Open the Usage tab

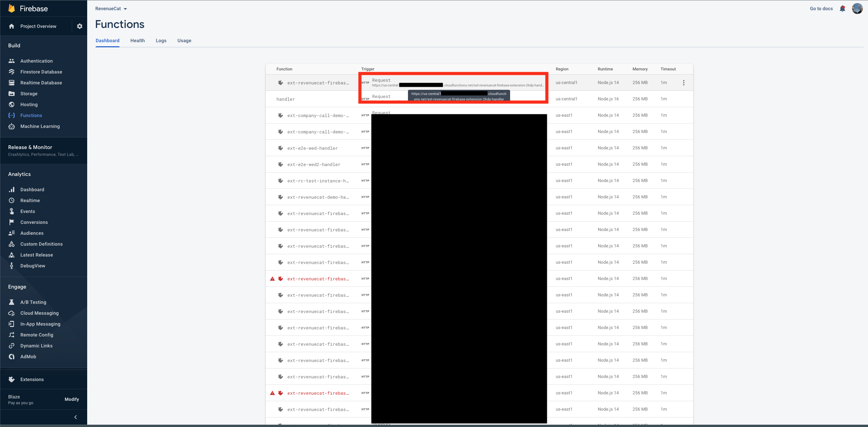(x=184, y=40)
